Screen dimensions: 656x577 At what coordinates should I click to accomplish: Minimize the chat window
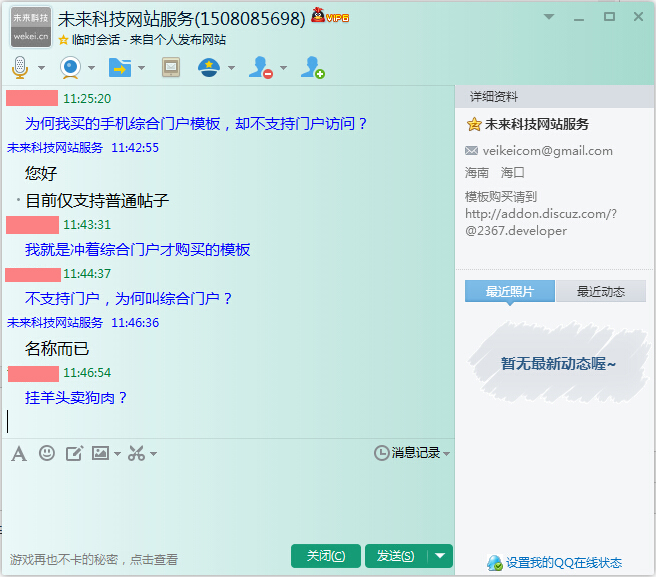coord(579,18)
